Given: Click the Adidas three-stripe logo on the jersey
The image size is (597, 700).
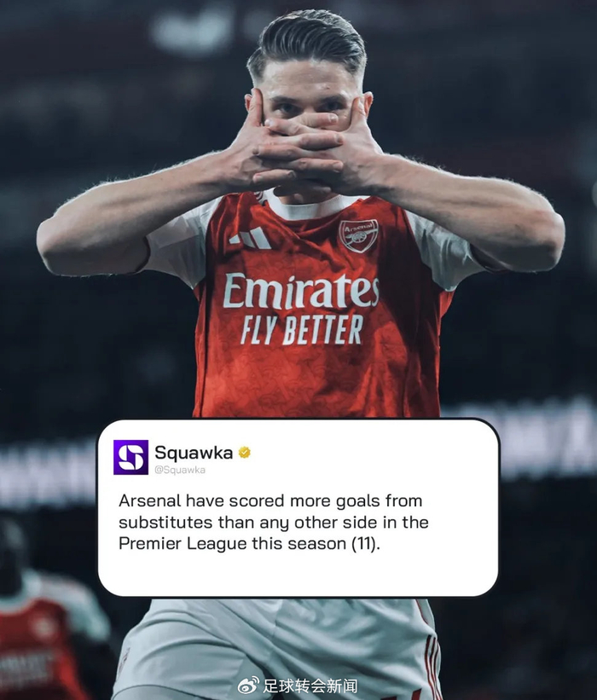Looking at the screenshot, I should point(251,238).
